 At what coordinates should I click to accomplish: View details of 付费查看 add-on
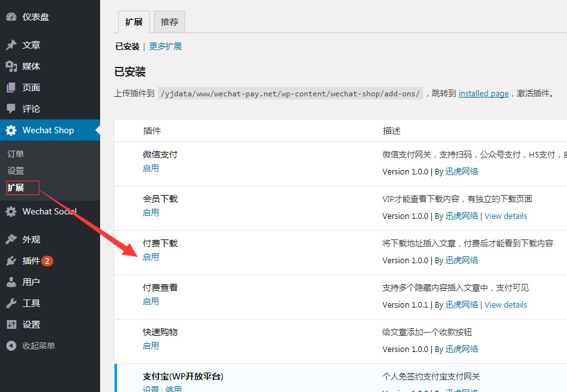(x=506, y=305)
